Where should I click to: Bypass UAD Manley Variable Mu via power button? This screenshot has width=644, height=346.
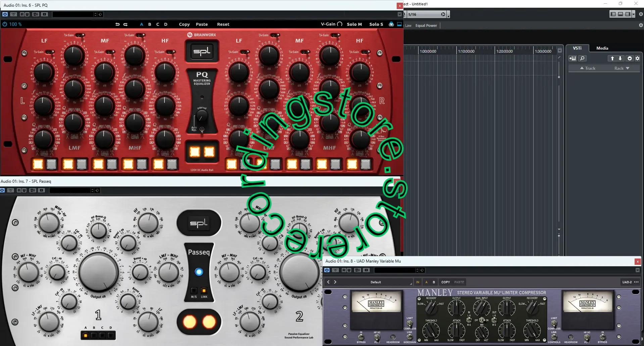pos(327,270)
